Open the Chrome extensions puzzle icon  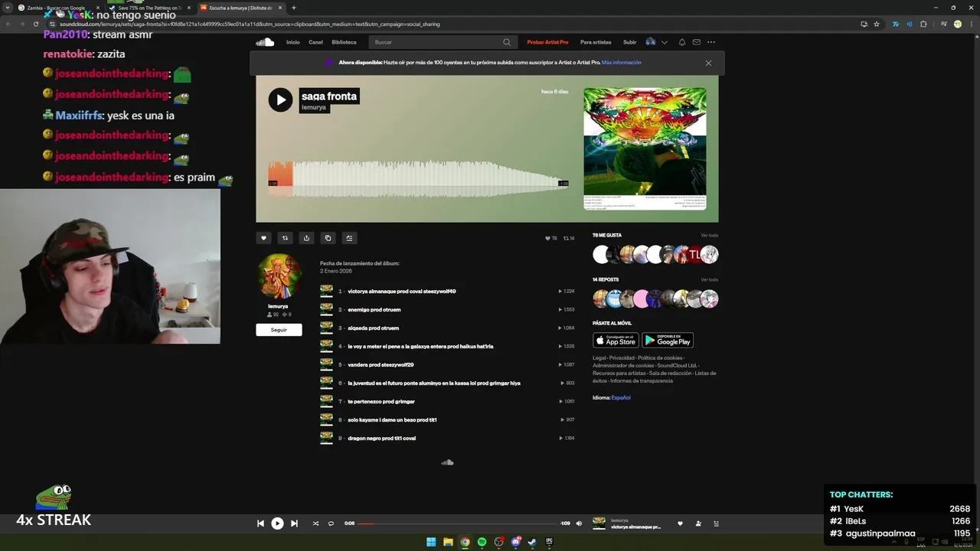pyautogui.click(x=923, y=24)
